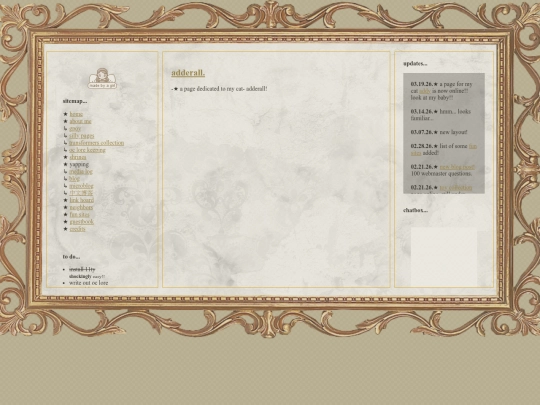Click the 'made by a girl' badge image
Screen dimensions: 540x405
tap(102, 79)
